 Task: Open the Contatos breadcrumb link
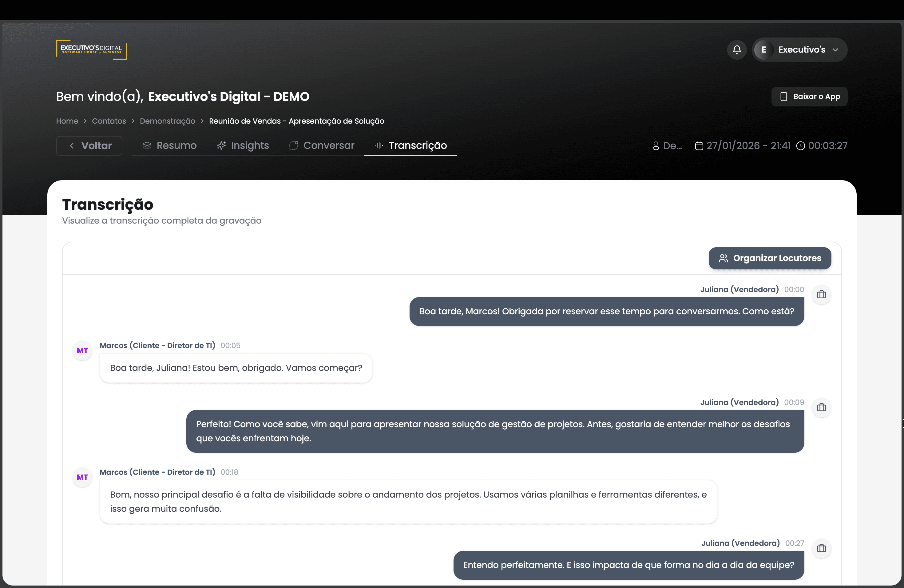coord(109,121)
